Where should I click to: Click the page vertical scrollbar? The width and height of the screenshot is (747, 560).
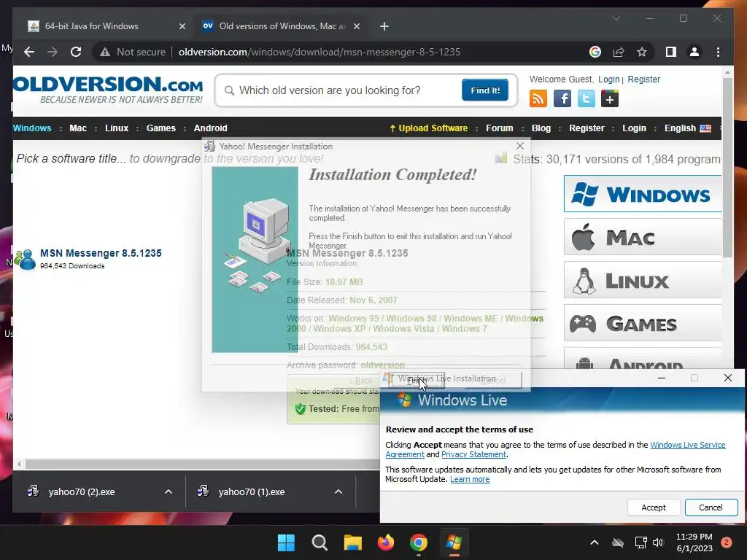coord(727,167)
